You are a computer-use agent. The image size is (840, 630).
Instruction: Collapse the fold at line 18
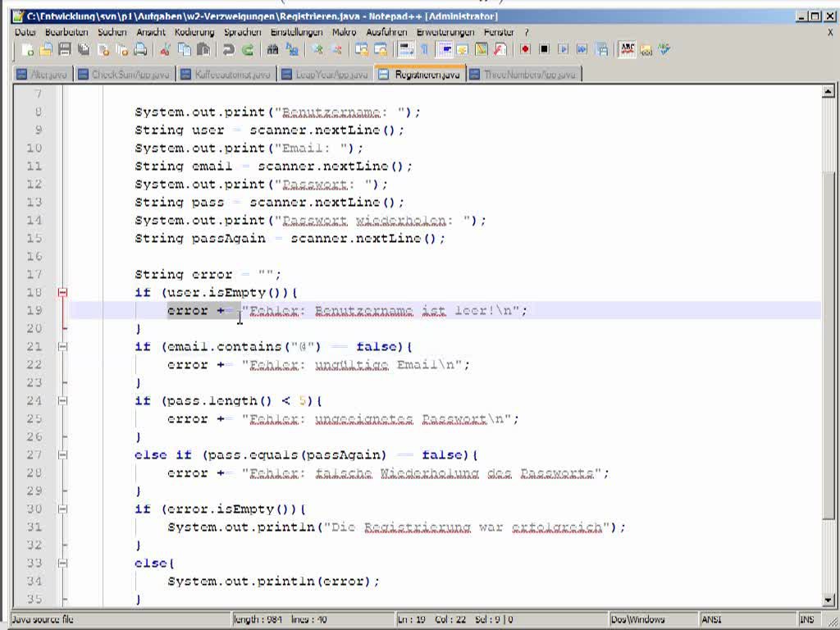point(62,293)
